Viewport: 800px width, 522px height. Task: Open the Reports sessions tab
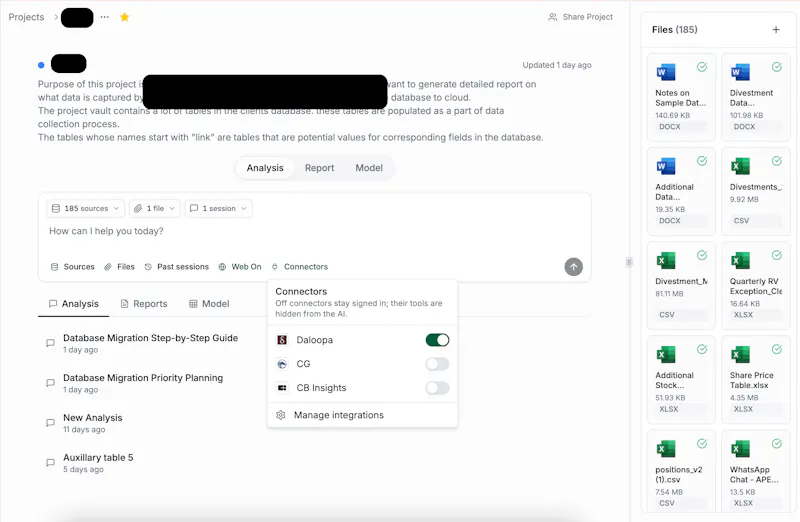coord(144,304)
